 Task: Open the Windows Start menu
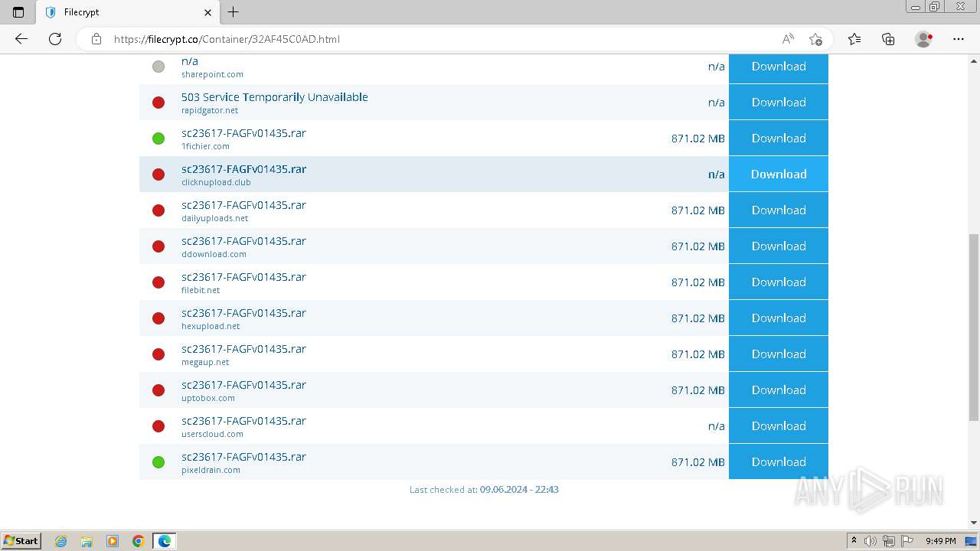click(21, 541)
